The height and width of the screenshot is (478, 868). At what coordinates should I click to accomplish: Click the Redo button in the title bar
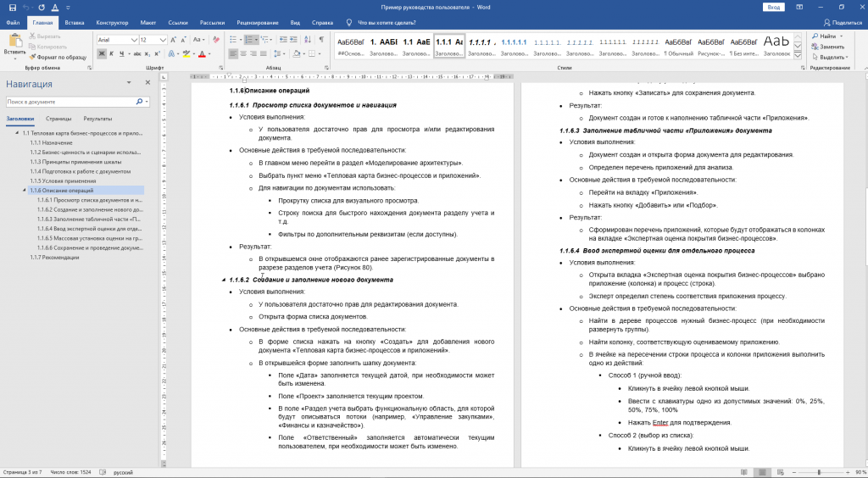[42, 7]
